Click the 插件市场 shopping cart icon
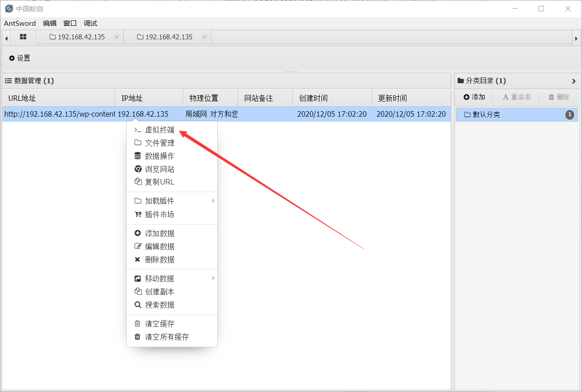 138,213
